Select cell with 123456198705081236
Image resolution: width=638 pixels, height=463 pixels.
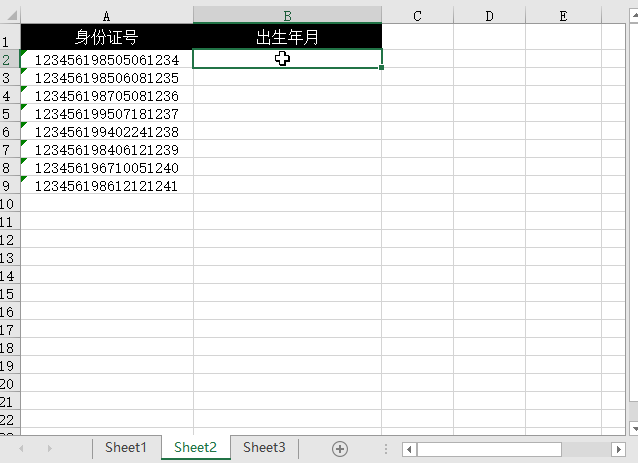(107, 95)
